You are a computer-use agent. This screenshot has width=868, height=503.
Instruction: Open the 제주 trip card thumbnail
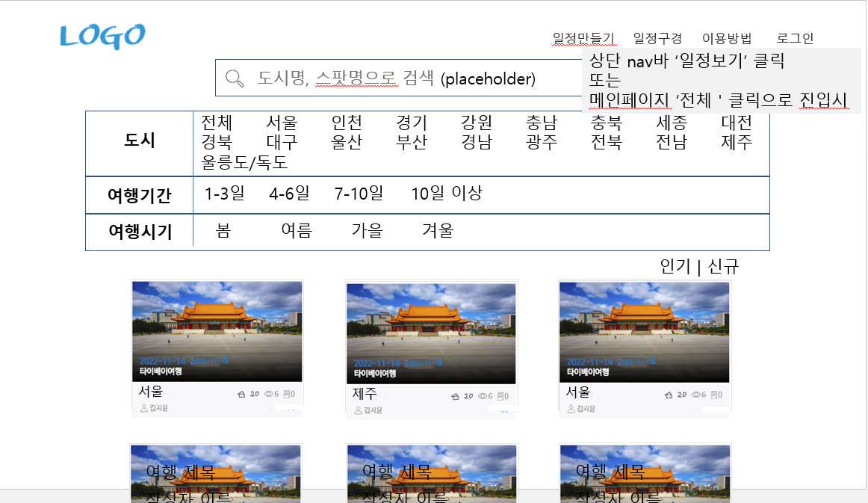pyautogui.click(x=431, y=333)
